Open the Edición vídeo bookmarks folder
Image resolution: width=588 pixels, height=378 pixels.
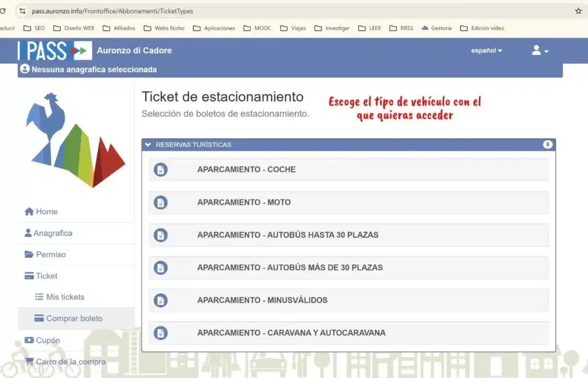tap(482, 28)
